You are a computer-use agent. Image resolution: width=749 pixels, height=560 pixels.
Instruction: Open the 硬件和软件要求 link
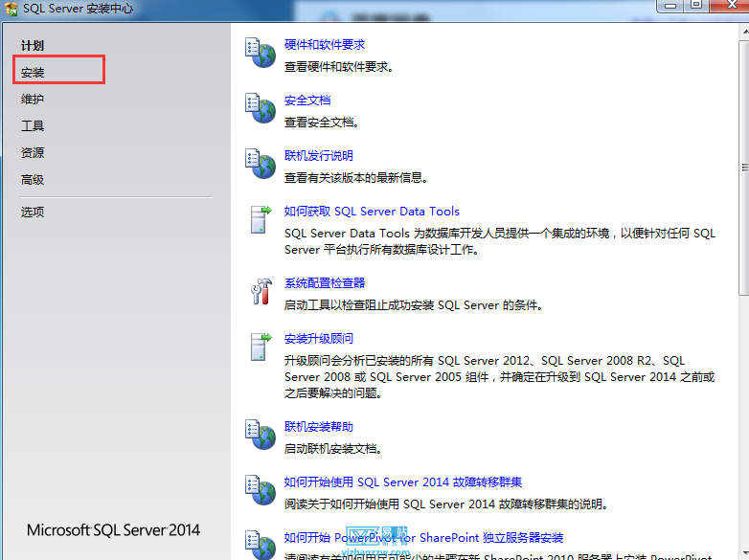coord(325,45)
